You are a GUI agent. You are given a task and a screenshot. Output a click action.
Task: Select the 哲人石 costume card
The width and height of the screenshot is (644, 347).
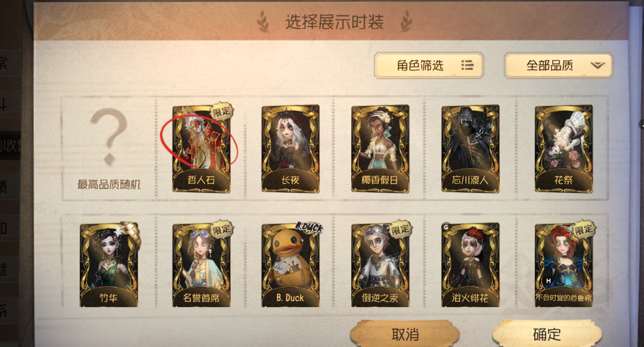202,148
